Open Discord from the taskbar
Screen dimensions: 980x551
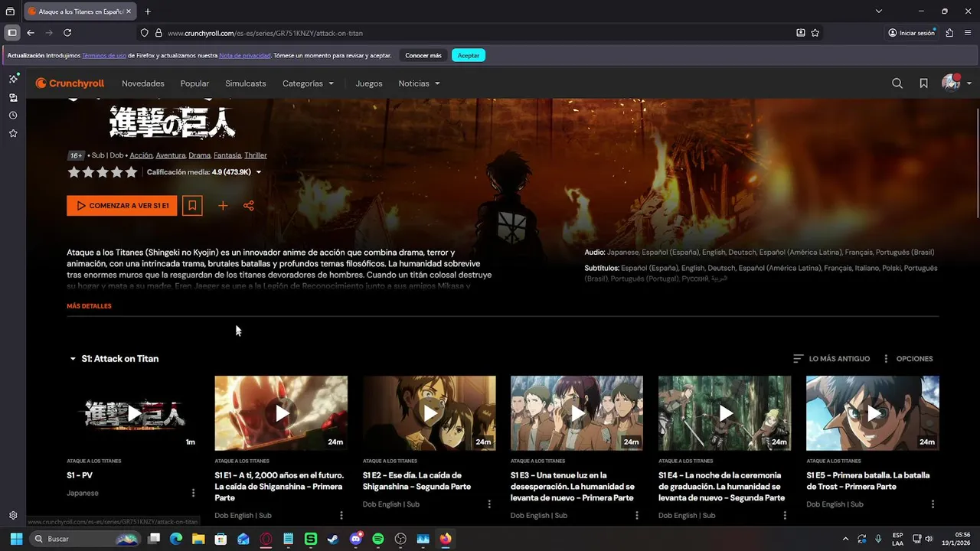point(355,539)
